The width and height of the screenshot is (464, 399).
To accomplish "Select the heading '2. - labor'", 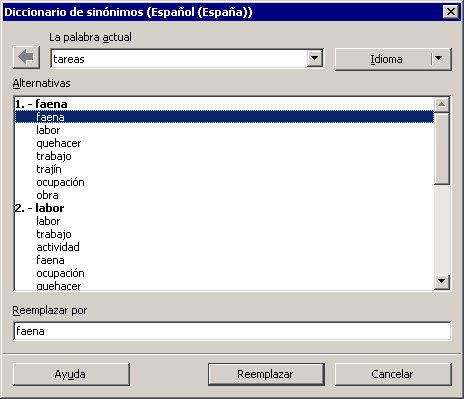I will 40,208.
